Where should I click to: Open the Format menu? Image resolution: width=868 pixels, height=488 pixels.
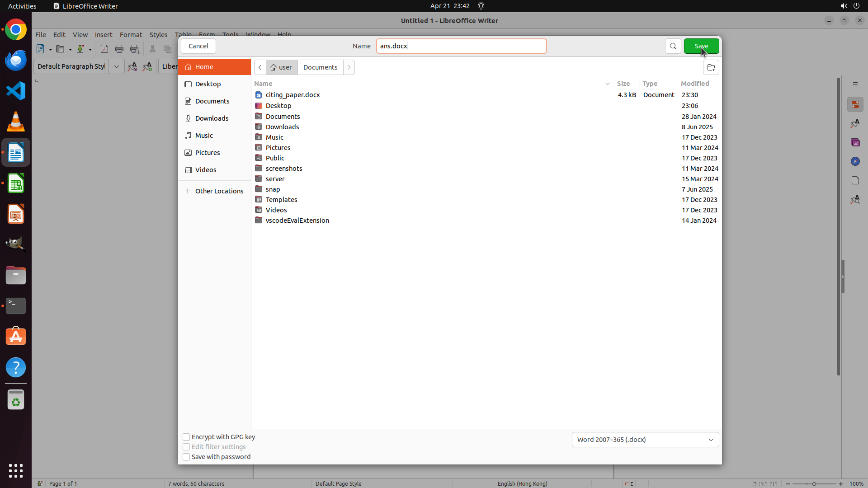pyautogui.click(x=131, y=35)
